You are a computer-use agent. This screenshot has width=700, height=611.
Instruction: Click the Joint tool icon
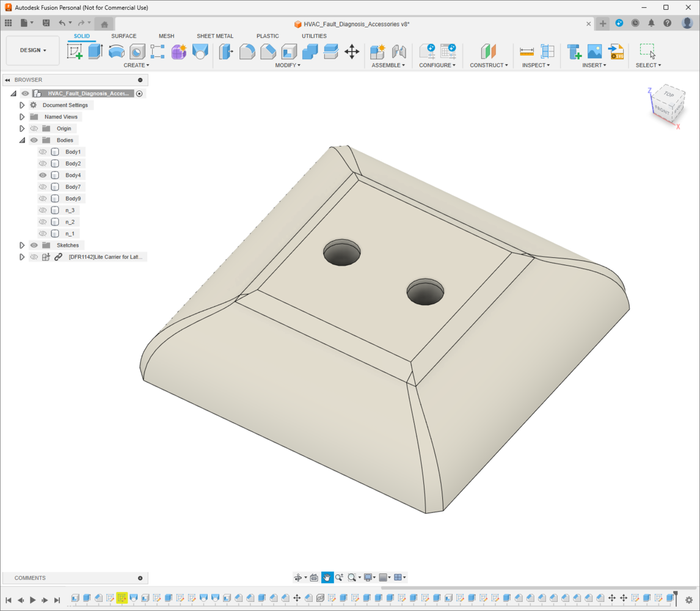399,52
